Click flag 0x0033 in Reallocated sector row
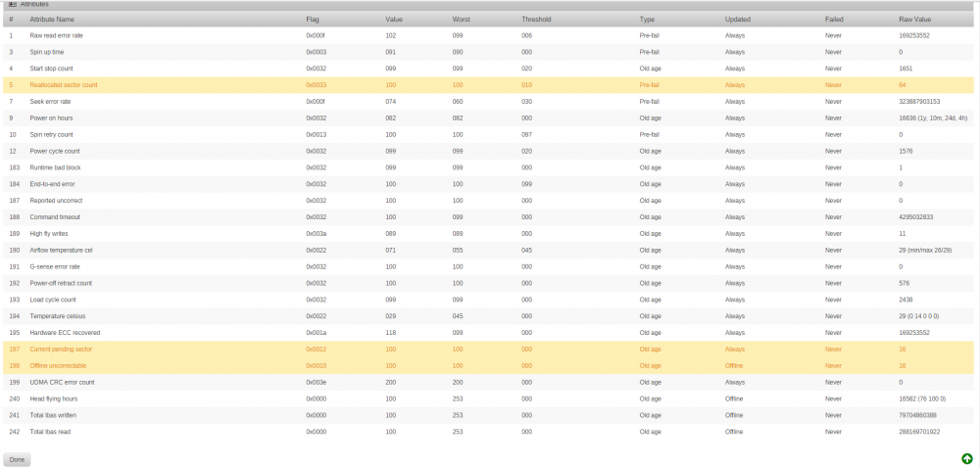Screen dimensions: 980x468 point(316,85)
